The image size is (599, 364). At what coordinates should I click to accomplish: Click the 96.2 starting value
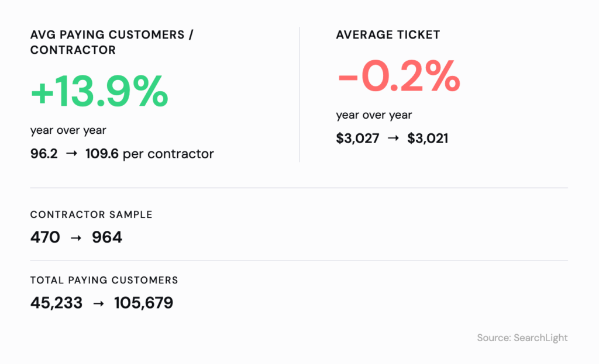pyautogui.click(x=44, y=154)
